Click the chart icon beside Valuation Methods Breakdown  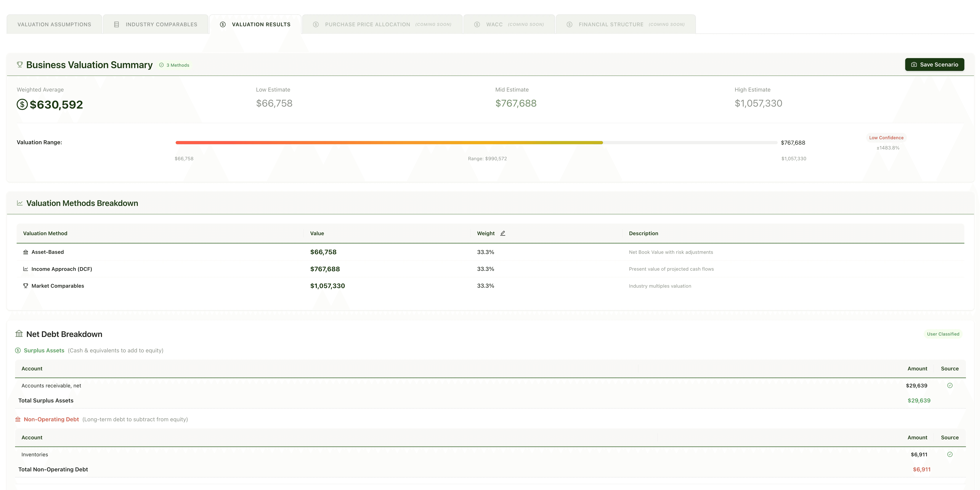click(x=20, y=203)
